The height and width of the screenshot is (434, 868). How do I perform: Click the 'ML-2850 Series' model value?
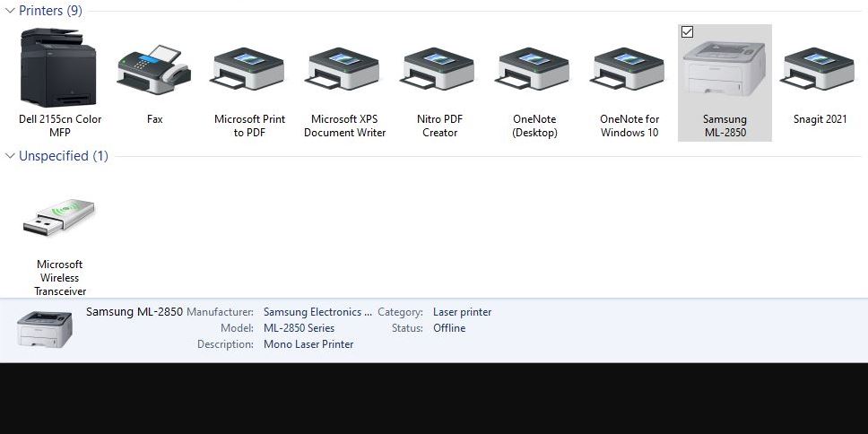[x=299, y=328]
